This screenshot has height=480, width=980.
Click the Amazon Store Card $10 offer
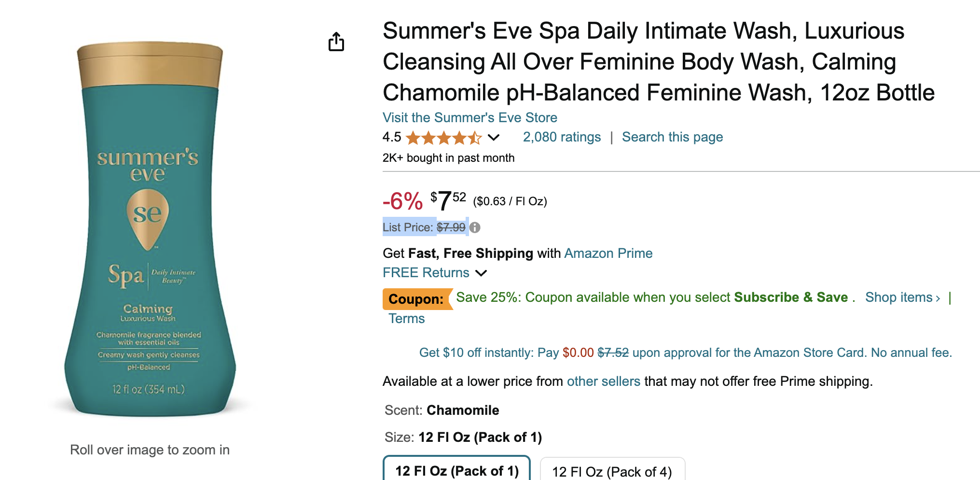click(x=685, y=353)
